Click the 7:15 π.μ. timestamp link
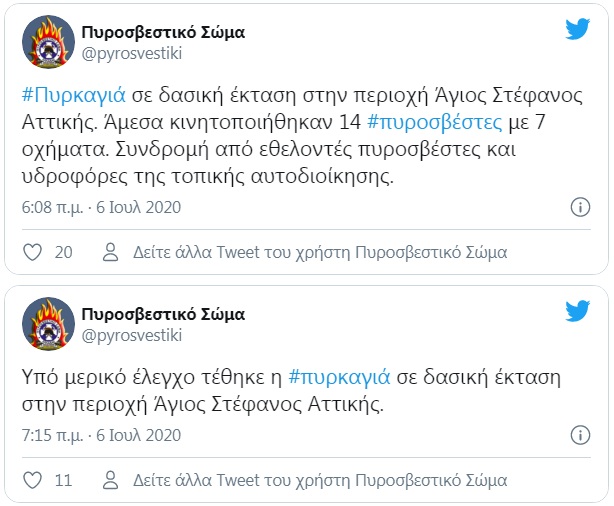 [x=101, y=435]
